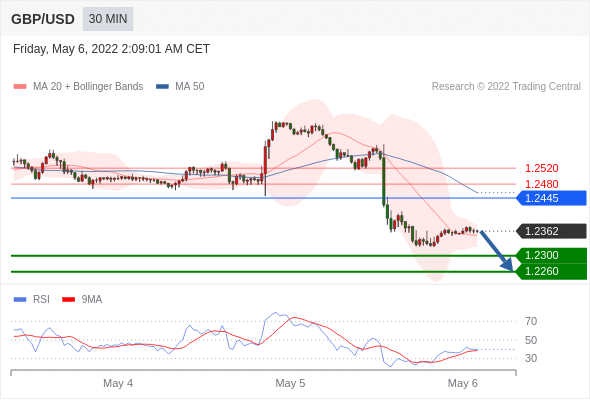590x400 pixels.
Task: Click the 1.2480 red resistance label
Action: (x=541, y=184)
